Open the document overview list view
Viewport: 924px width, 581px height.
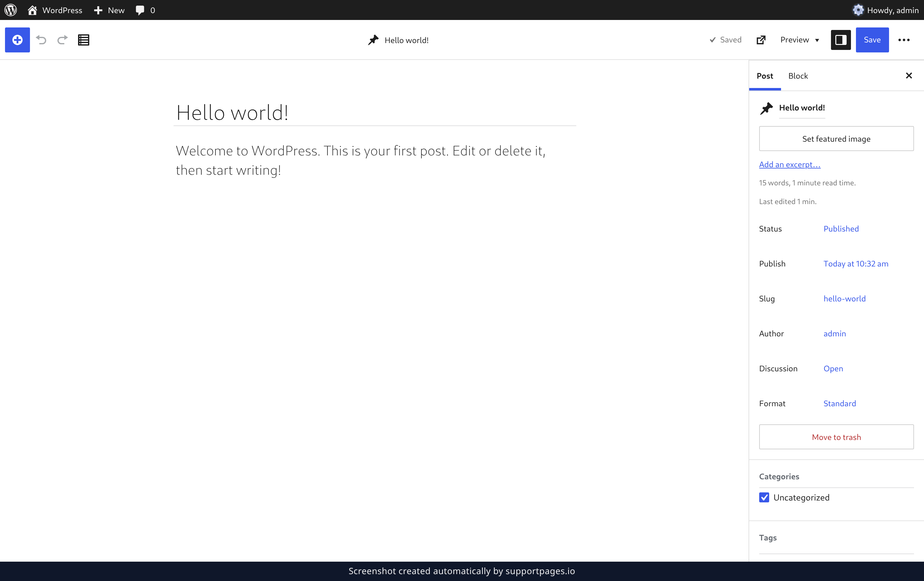[84, 40]
